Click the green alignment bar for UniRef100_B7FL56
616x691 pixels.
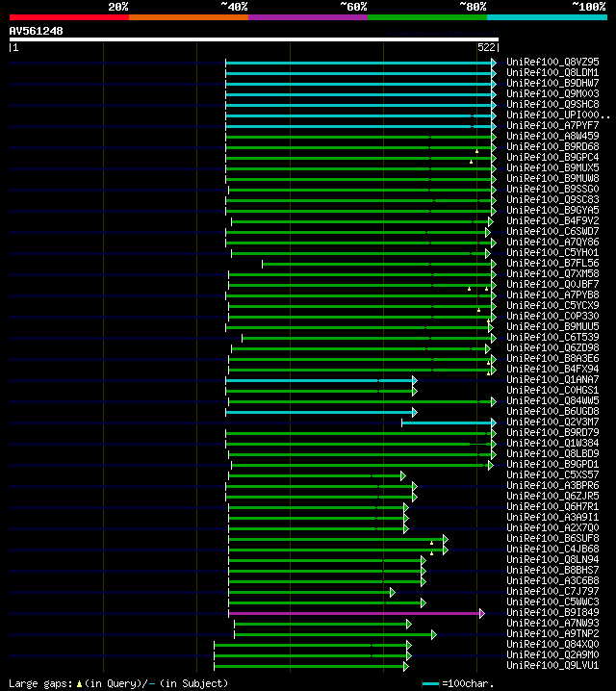click(x=377, y=264)
